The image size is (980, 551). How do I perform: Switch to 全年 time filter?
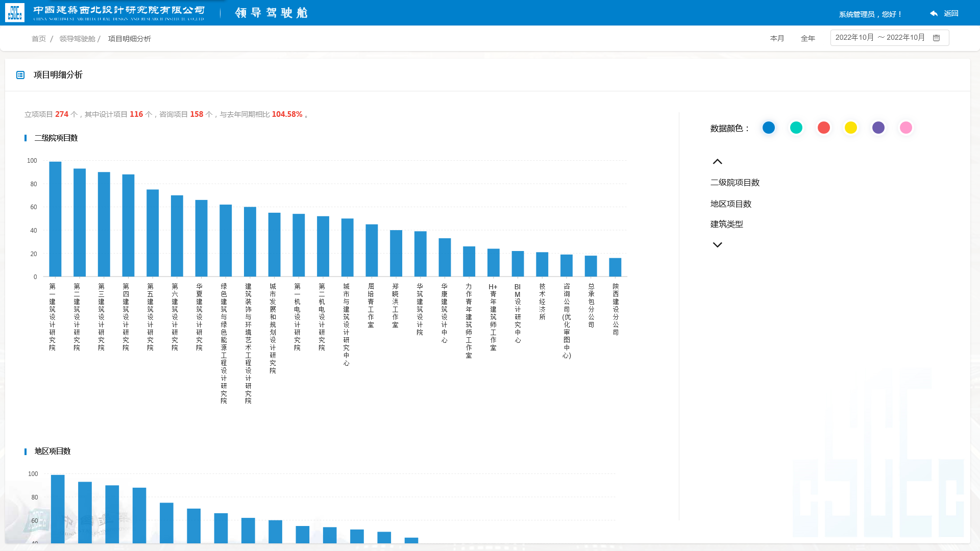click(x=807, y=38)
